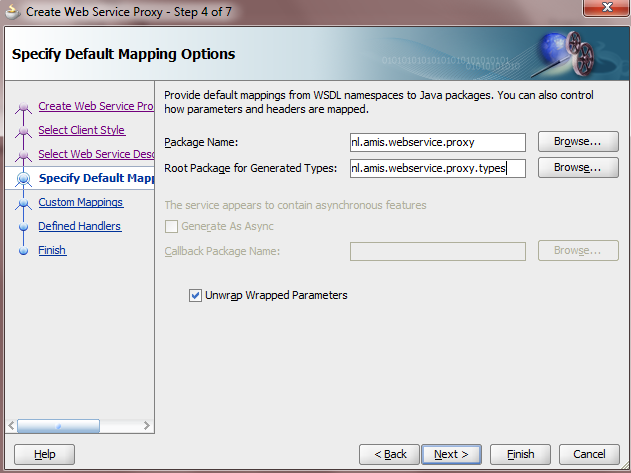Go to the Create Web Service Proxy step
This screenshot has width=631, height=473.
pos(95,106)
